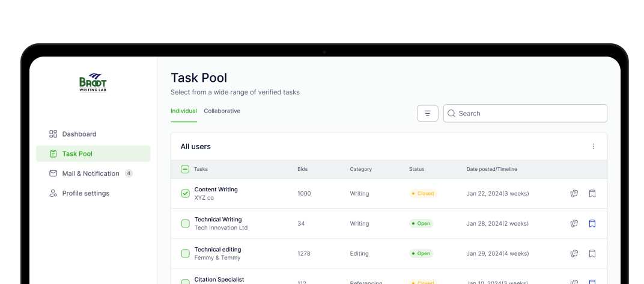This screenshot has height=284, width=644.
Task: Click the bid icon for Technical Writing row
Action: pyautogui.click(x=574, y=224)
